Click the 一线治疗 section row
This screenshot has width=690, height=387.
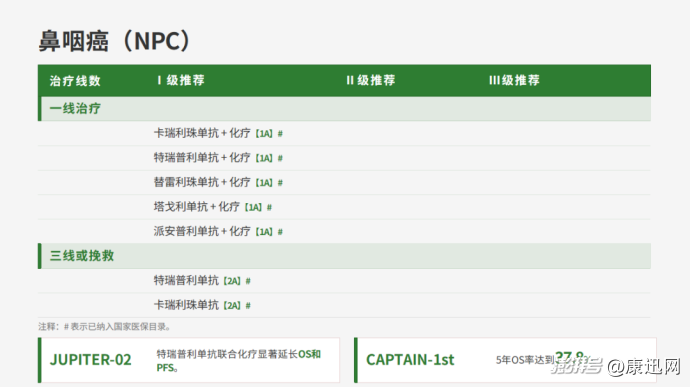[x=344, y=109]
